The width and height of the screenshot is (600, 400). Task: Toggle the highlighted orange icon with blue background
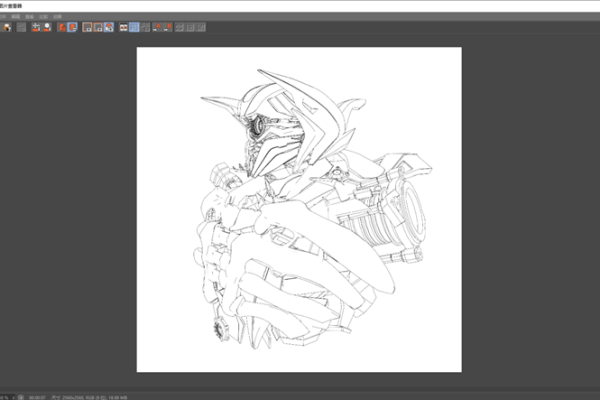[73, 27]
